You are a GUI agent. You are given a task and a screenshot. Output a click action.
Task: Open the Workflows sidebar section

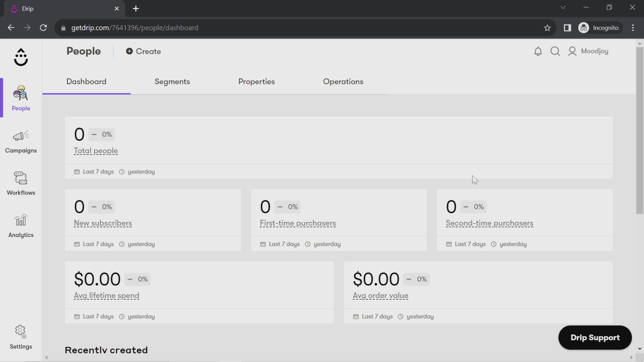click(21, 184)
